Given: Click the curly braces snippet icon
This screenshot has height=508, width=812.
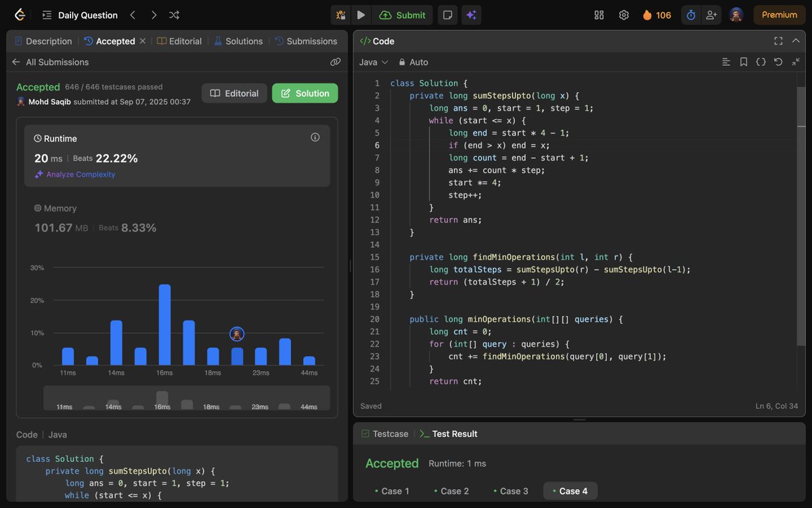Looking at the screenshot, I should click(x=761, y=62).
